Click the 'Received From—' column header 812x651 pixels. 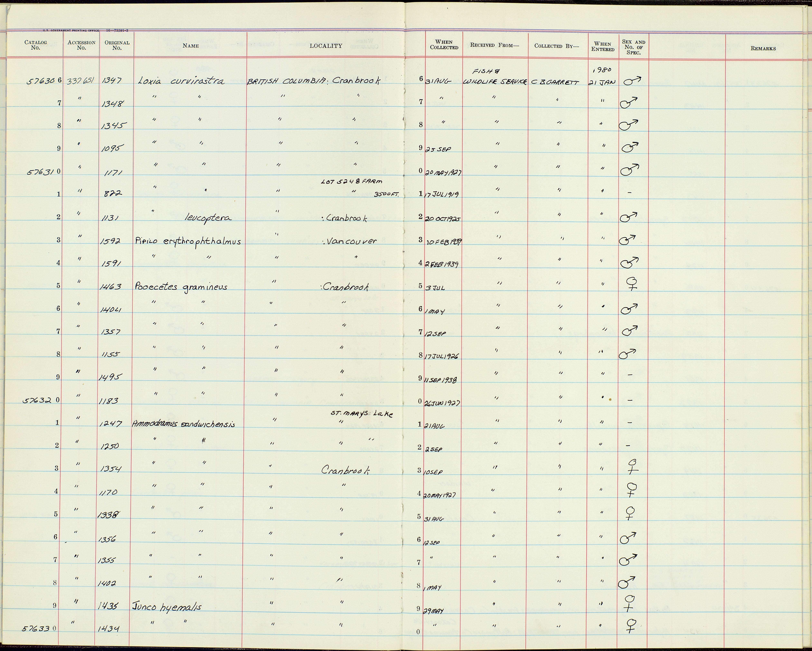[x=494, y=45]
